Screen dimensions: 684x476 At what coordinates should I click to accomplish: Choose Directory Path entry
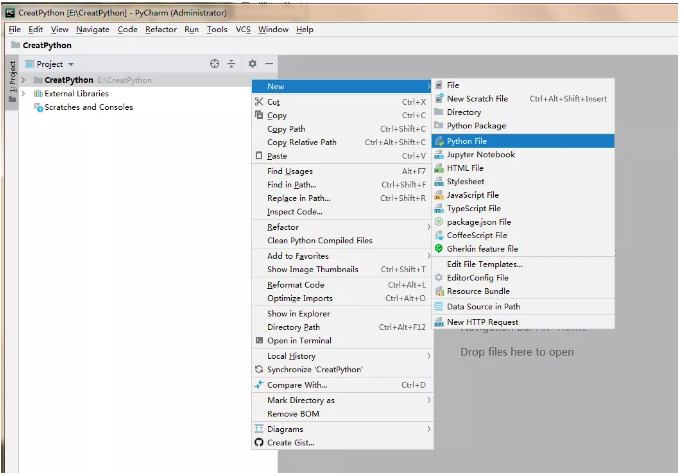342,327
